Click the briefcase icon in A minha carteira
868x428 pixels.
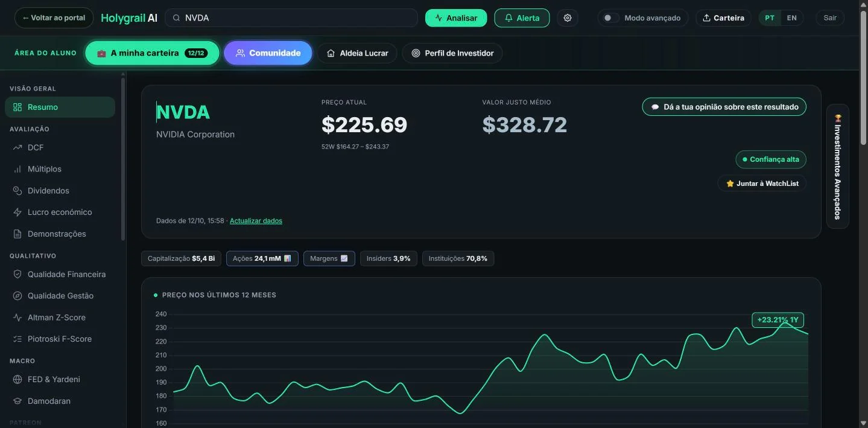coord(101,53)
